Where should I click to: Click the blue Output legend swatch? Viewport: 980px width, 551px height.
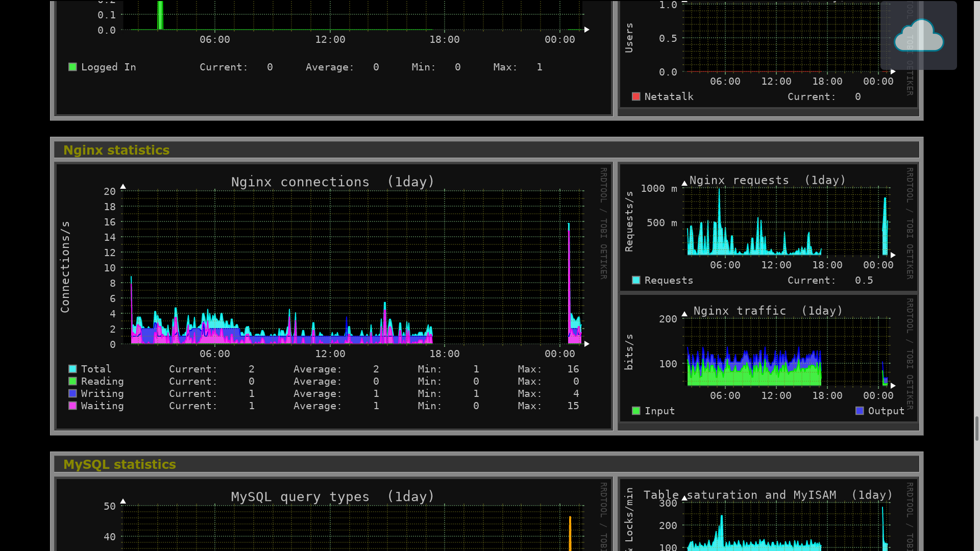[860, 411]
